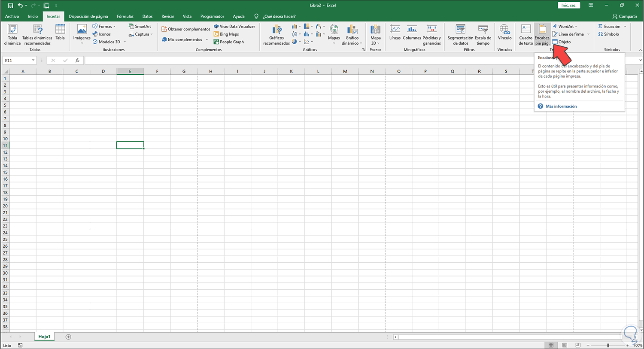Insert a Vínculo hyperlink

click(x=505, y=33)
